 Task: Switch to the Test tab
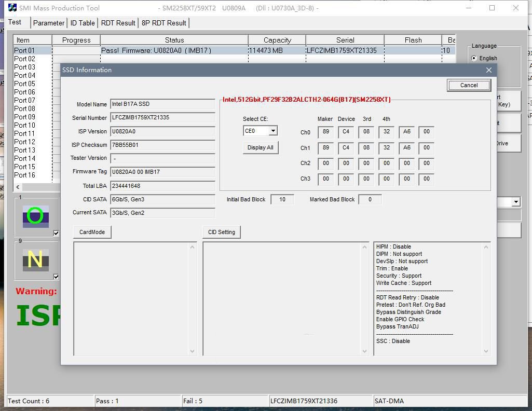15,22
